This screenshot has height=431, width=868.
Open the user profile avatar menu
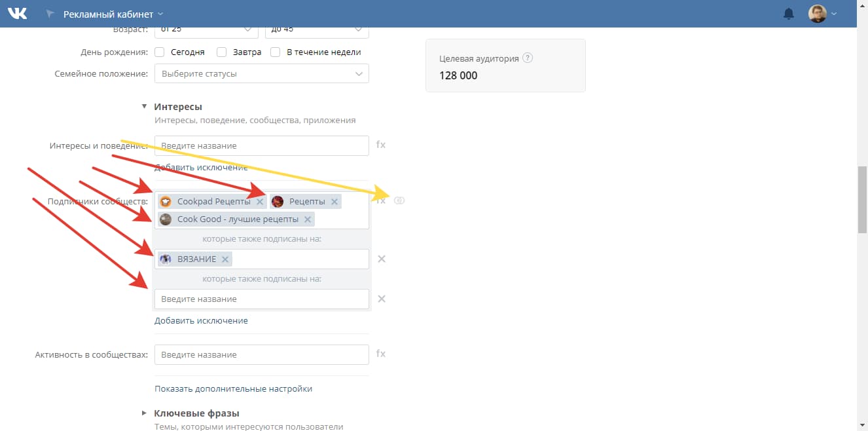pyautogui.click(x=822, y=14)
